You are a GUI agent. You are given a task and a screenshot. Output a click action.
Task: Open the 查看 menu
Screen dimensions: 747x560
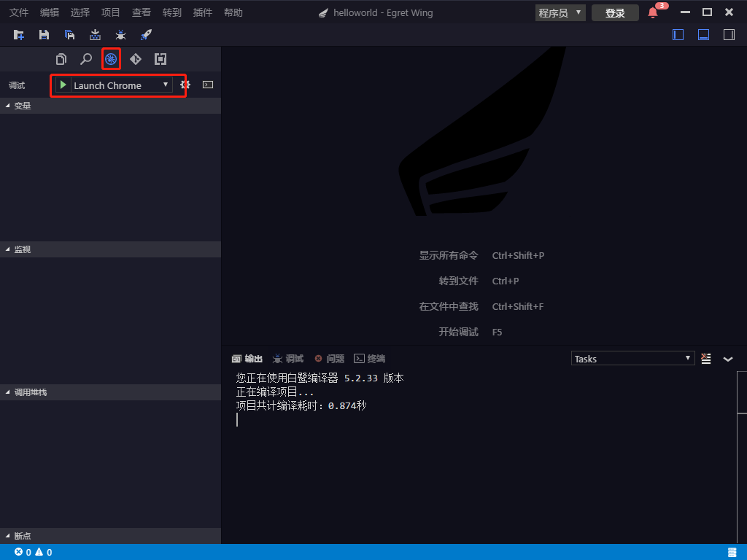click(142, 13)
